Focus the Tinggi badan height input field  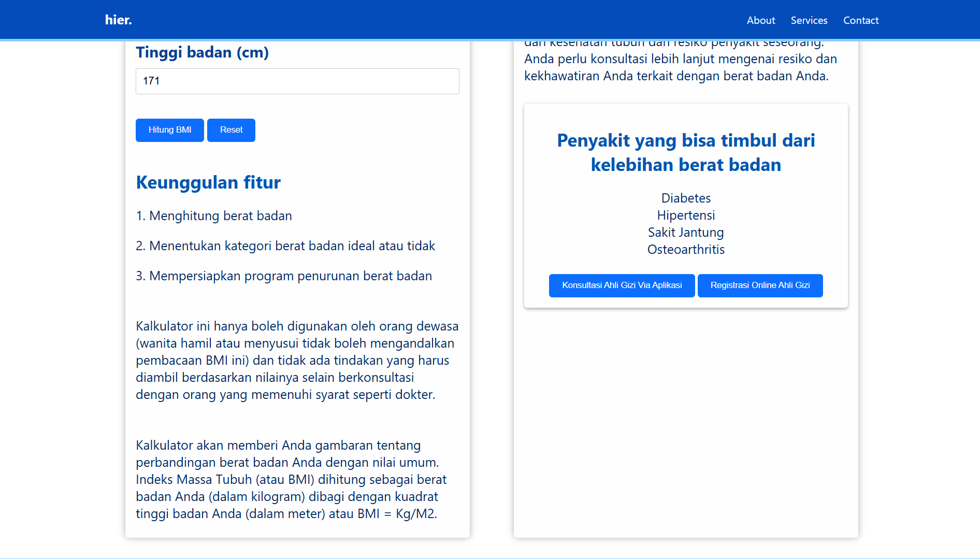point(297,81)
